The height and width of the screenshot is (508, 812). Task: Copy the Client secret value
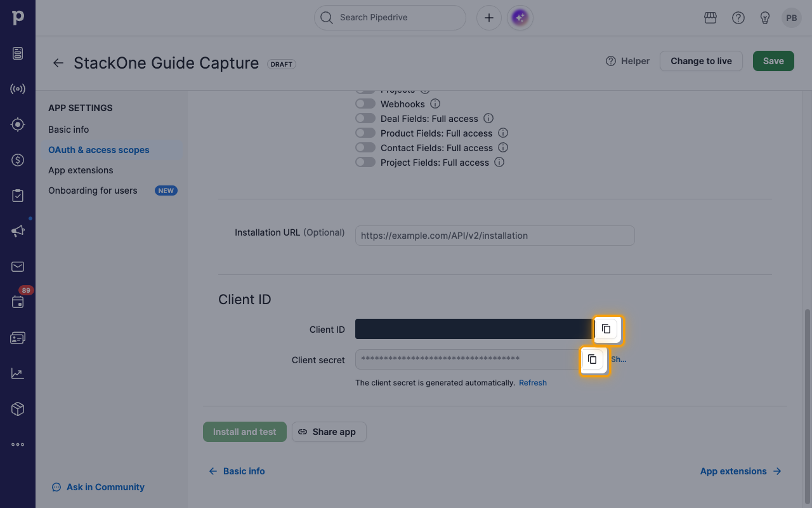tap(593, 359)
